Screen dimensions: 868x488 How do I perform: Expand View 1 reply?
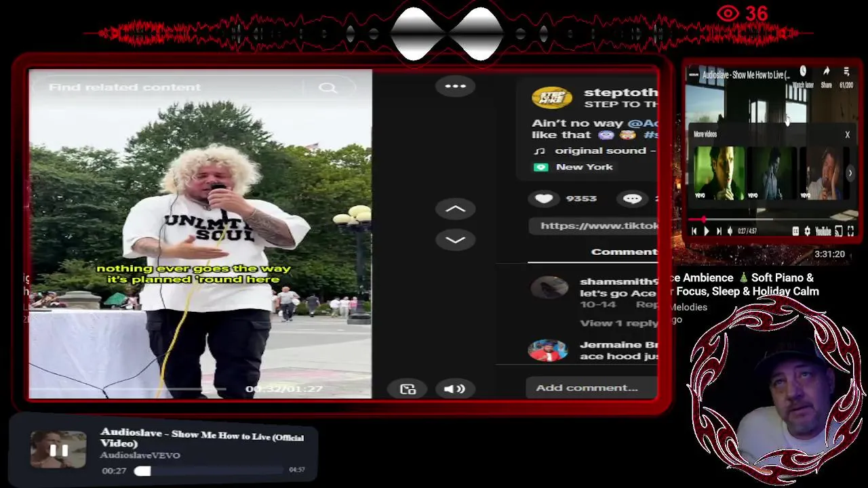click(618, 323)
